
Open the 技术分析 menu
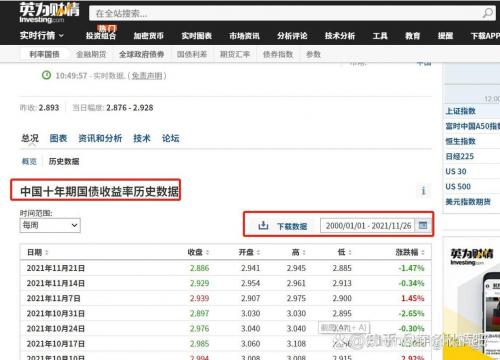pyautogui.click(x=340, y=36)
